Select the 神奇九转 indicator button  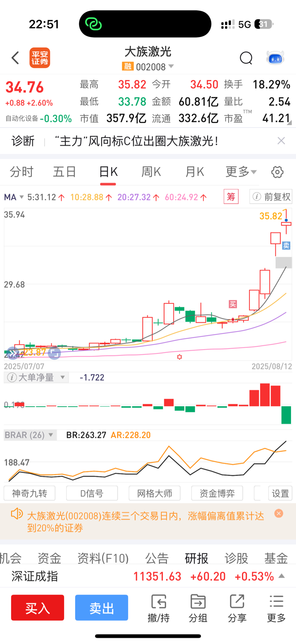pyautogui.click(x=29, y=493)
